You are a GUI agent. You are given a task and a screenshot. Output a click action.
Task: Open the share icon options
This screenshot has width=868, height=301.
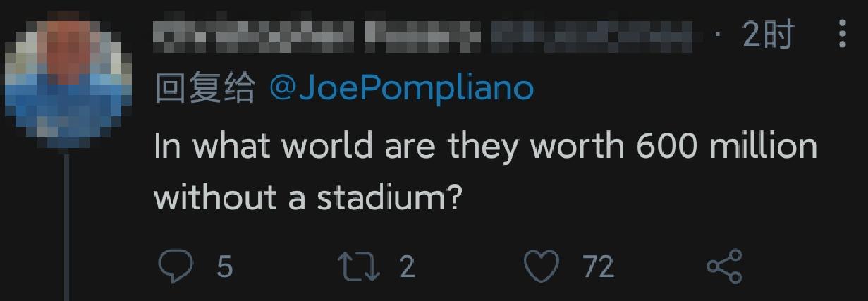(724, 267)
